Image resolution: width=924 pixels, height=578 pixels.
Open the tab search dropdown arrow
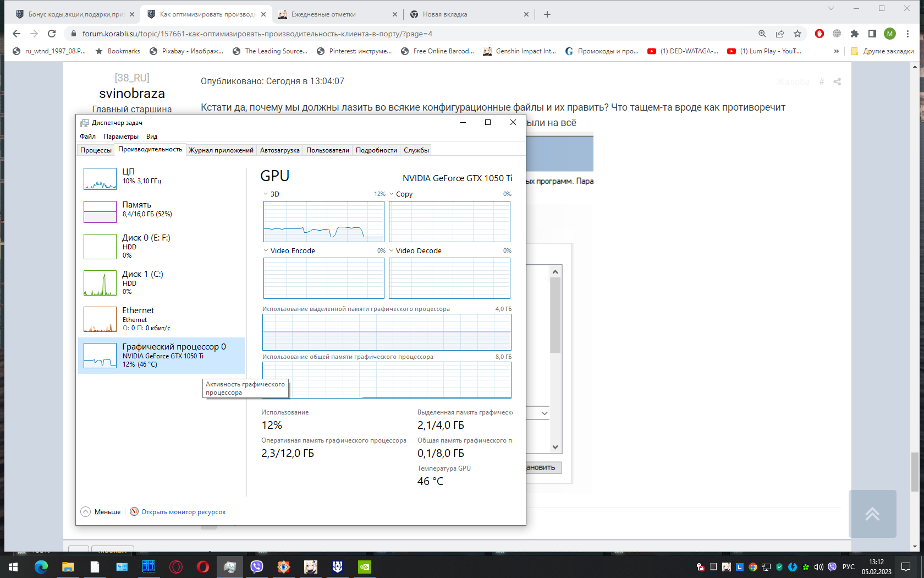831,8
